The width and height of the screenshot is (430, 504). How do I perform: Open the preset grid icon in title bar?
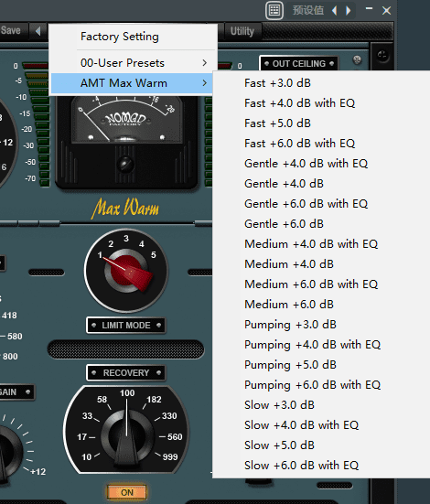[x=274, y=10]
